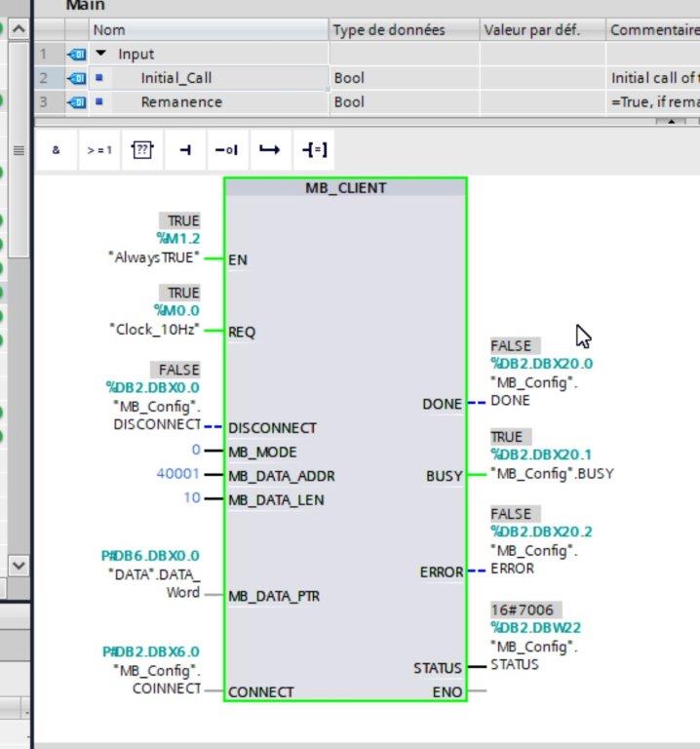Add a binary input to box
Image resolution: width=700 pixels, height=749 pixels.
click(x=185, y=150)
